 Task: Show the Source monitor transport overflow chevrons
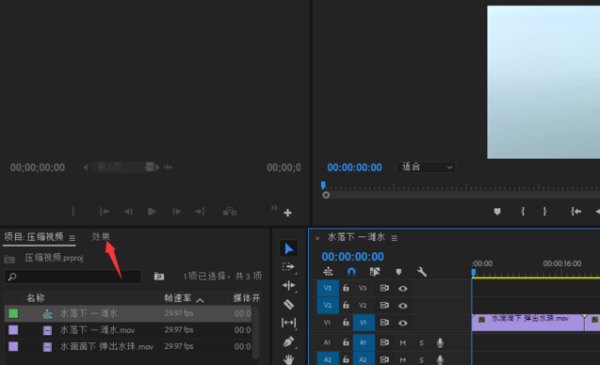click(274, 208)
